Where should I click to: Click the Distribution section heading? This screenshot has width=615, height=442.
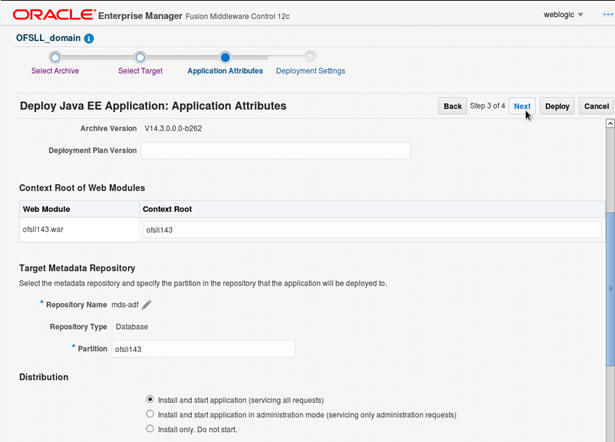click(44, 377)
